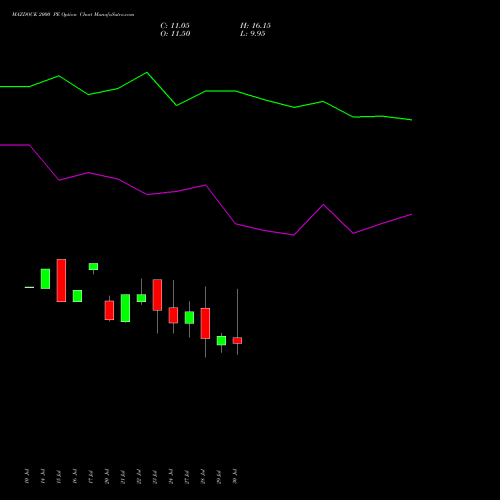Click the flat doji candle for 10 Jul
Screen dimensions: 500x500
[29, 287]
